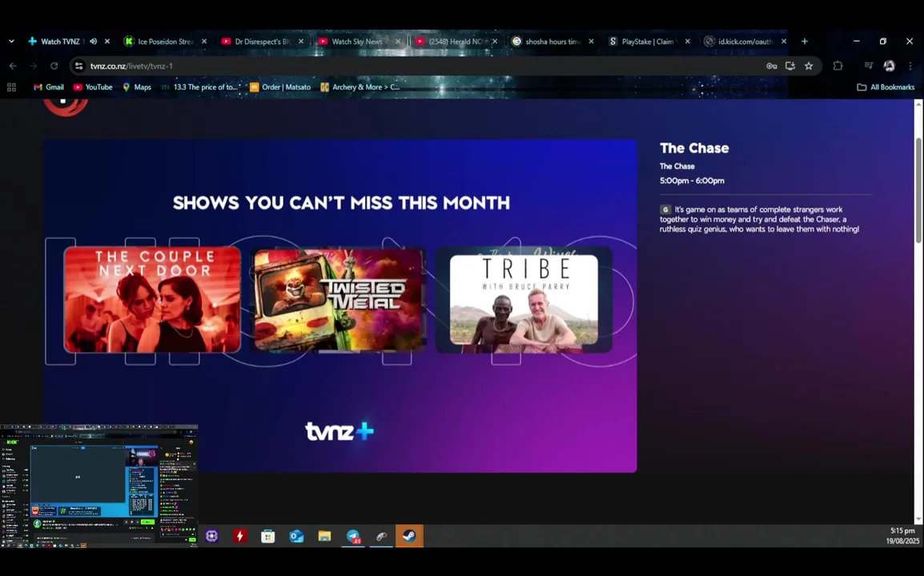Screen dimensions: 924x576
Task: Open the media control icon in toolbar
Action: pyautogui.click(x=868, y=66)
